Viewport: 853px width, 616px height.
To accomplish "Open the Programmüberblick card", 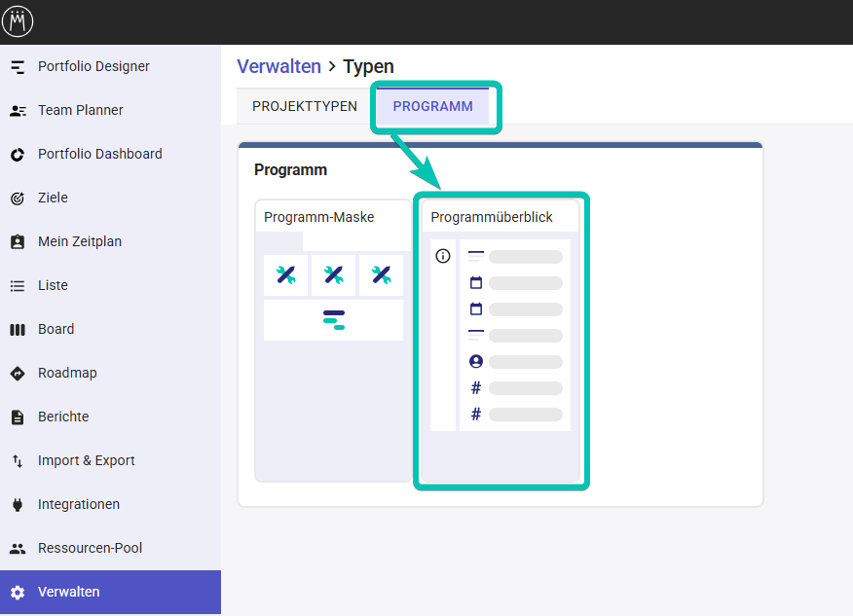I will click(501, 341).
